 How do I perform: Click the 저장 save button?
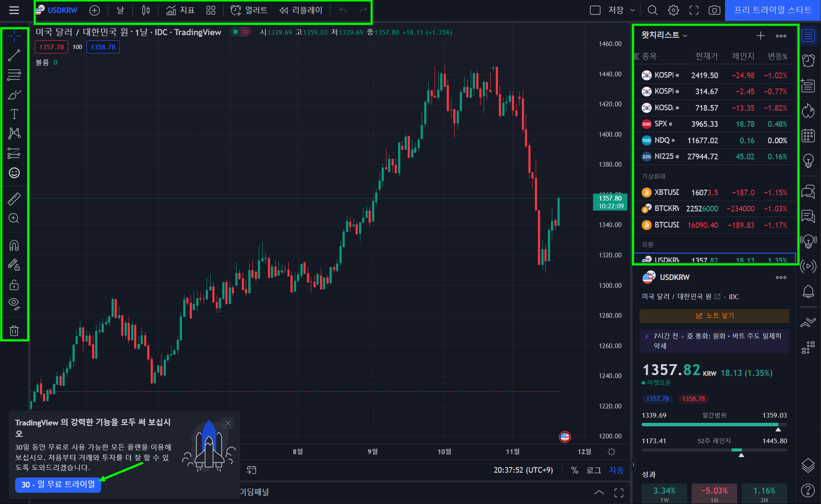coord(616,10)
